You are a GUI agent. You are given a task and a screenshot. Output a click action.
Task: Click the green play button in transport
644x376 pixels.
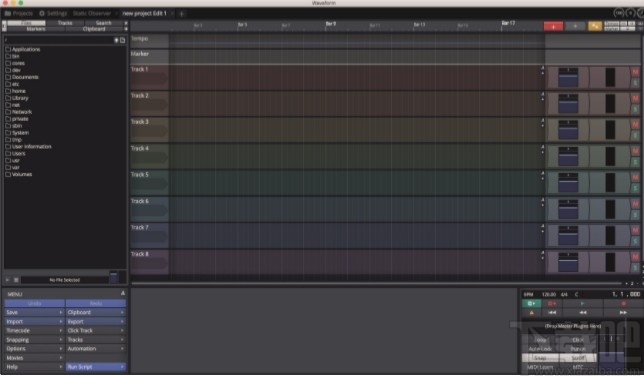[x=582, y=303]
